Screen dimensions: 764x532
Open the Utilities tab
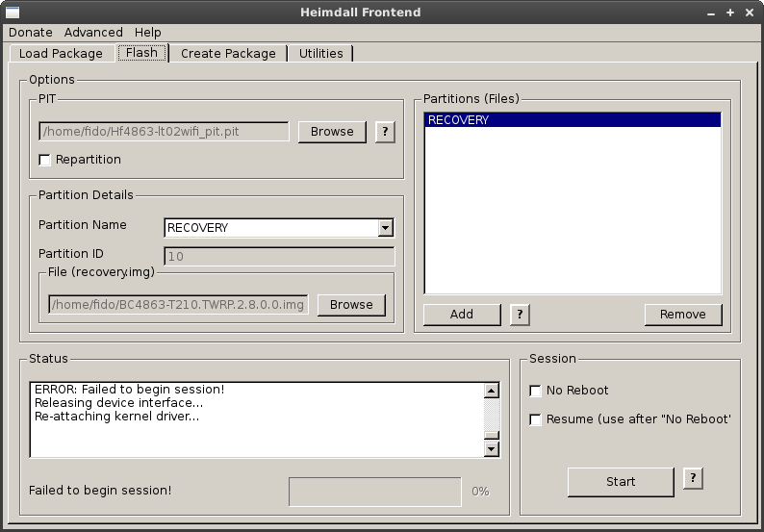click(321, 54)
